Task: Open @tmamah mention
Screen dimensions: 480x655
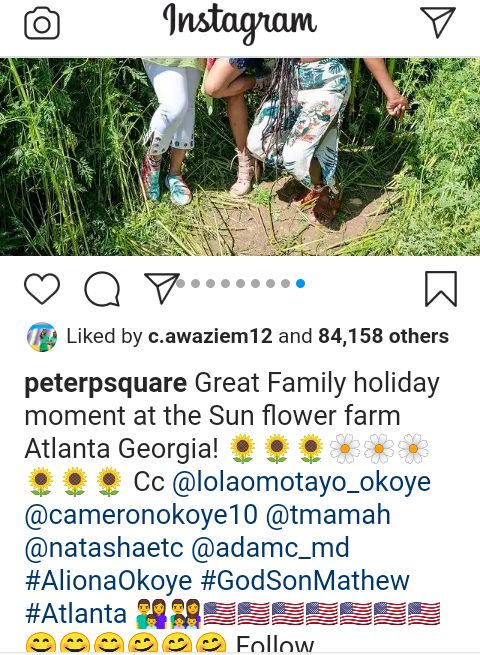Action: pyautogui.click(x=328, y=515)
